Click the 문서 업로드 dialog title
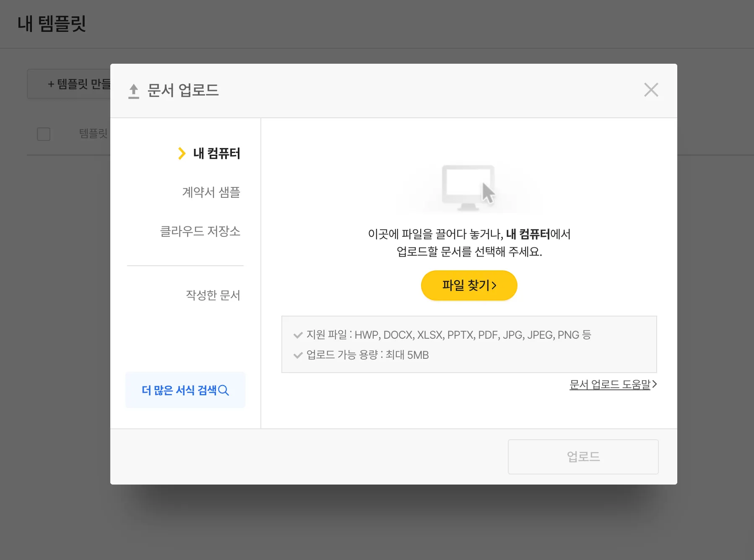Image resolution: width=754 pixels, height=560 pixels. (183, 91)
